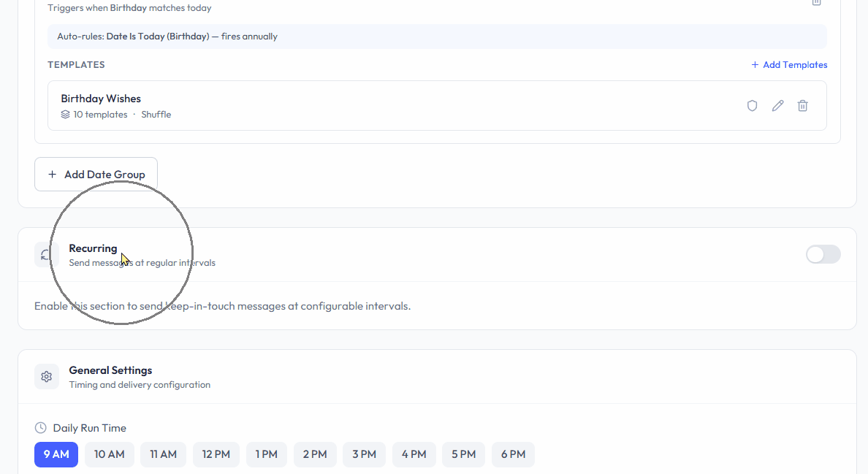Choose 3 PM as run time
The height and width of the screenshot is (474, 868).
[x=364, y=454]
